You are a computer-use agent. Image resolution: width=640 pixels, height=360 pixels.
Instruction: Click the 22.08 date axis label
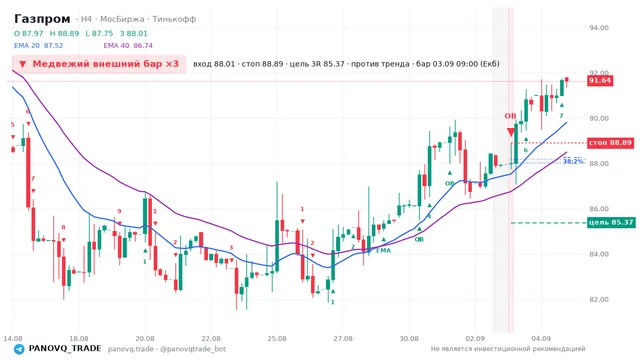point(211,339)
